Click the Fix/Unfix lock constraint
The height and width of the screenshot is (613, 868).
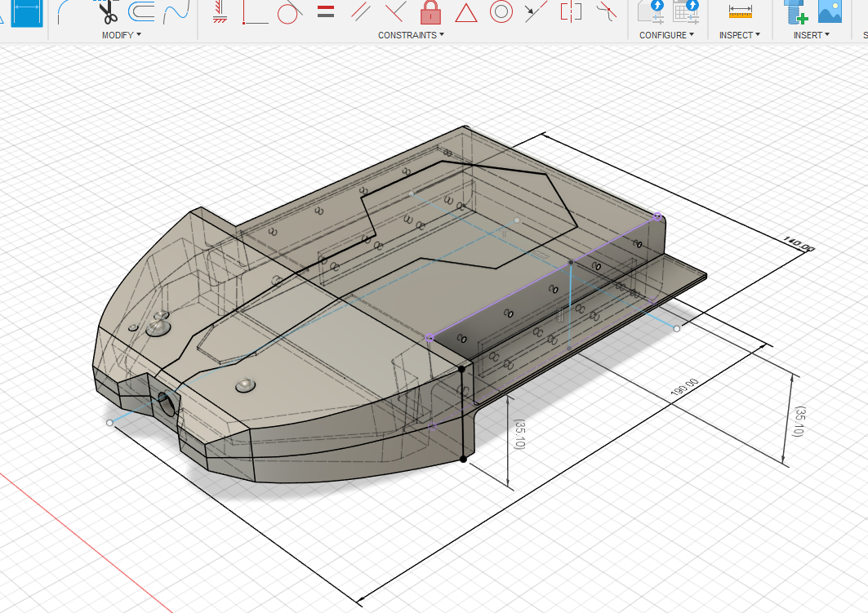(x=430, y=12)
